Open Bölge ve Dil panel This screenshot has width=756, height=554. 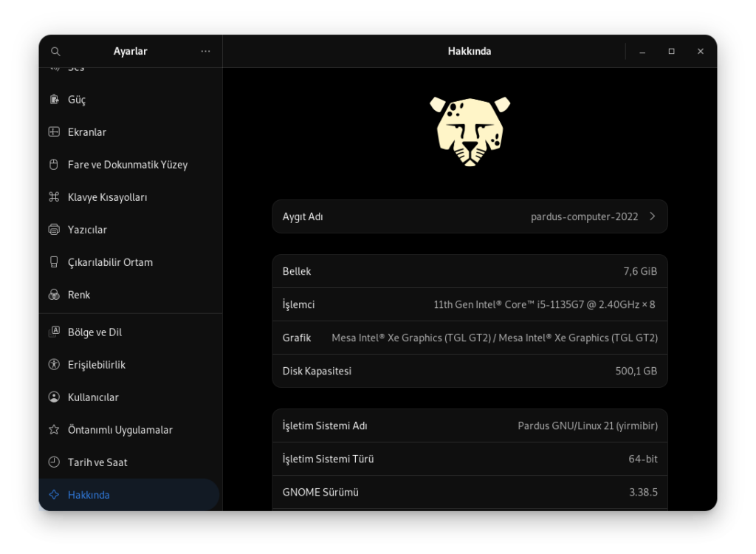coord(131,332)
